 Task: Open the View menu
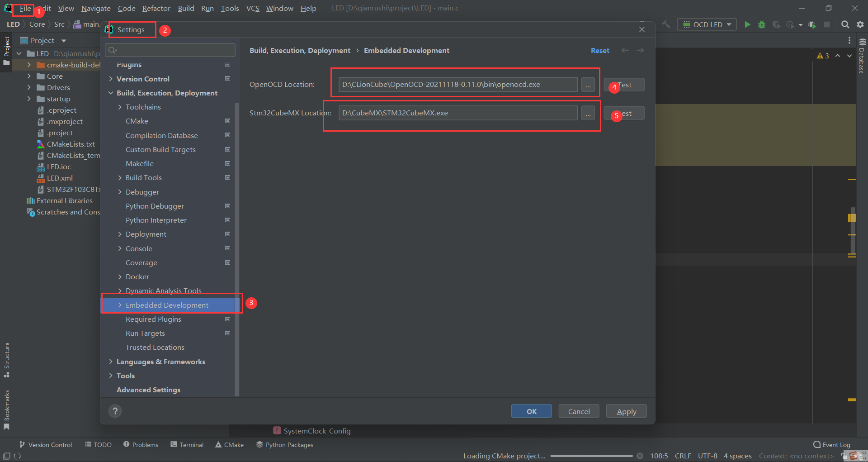(66, 8)
